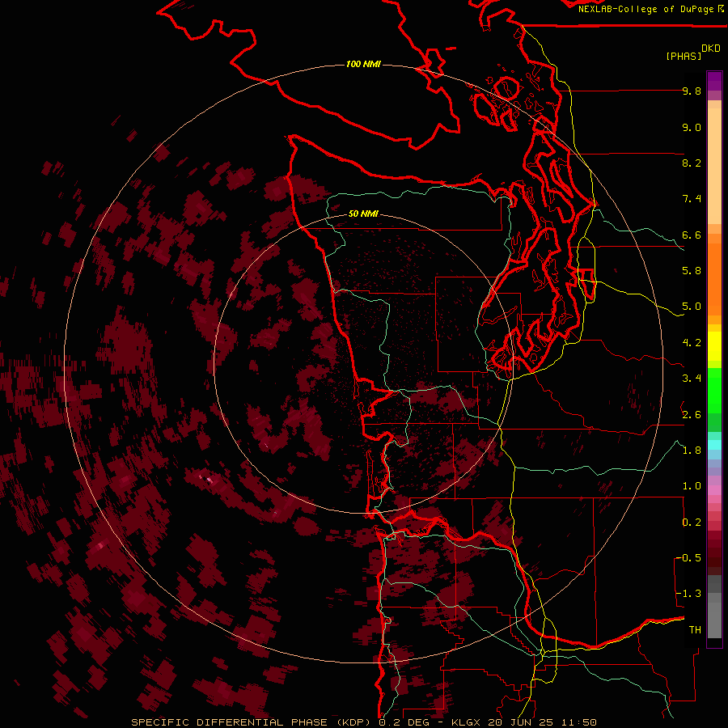This screenshot has height=728, width=728.
Task: Click the NEXLAB-College of DuPage header text
Action: click(645, 9)
